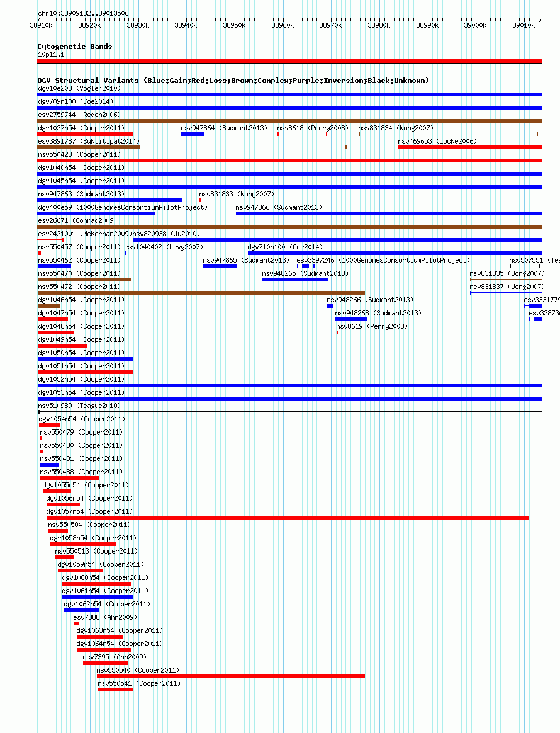The image size is (560, 733).
Task: Click the 38950k ruler tick label
Action: click(234, 26)
